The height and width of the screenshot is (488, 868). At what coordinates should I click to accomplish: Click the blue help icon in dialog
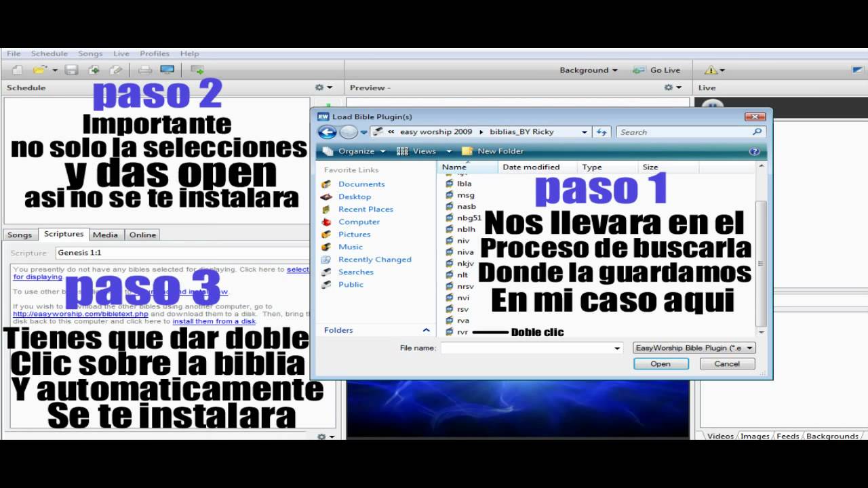[x=754, y=151]
